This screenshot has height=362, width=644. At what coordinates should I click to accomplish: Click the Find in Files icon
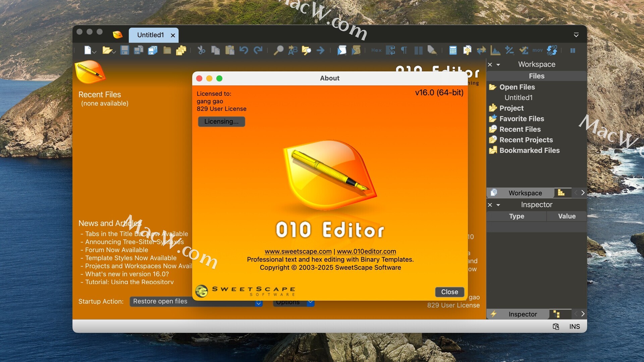click(x=306, y=50)
